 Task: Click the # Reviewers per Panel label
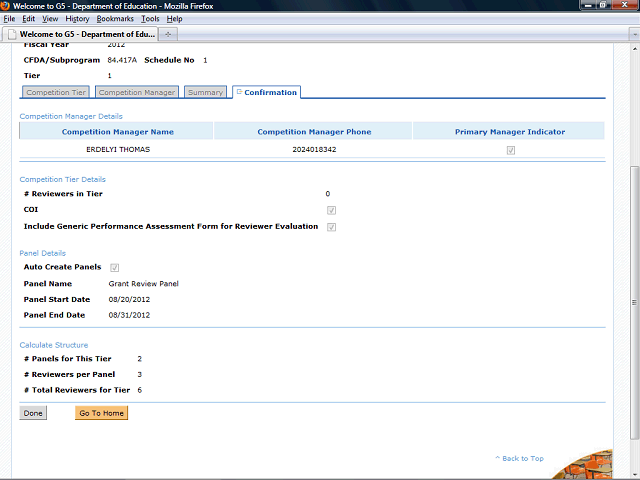[69, 374]
